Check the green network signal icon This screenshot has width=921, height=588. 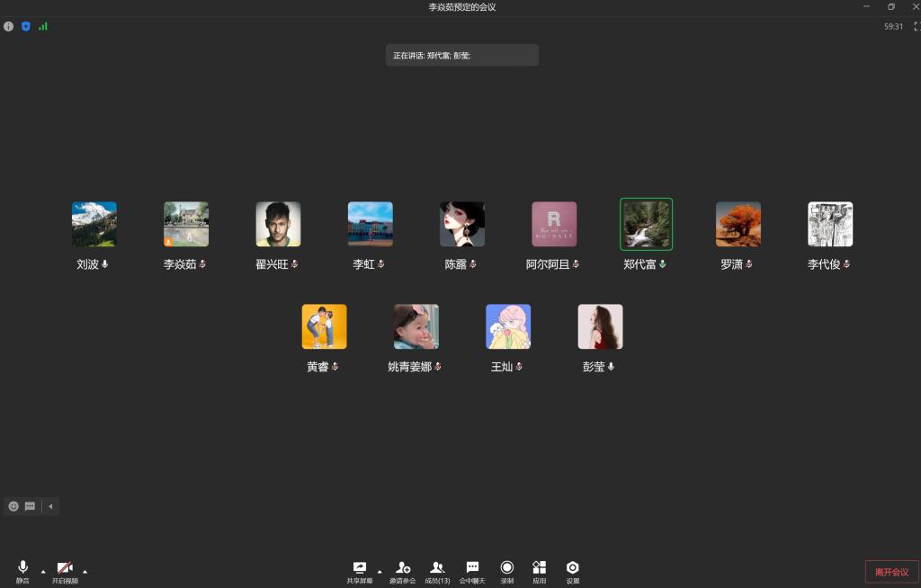pos(43,26)
